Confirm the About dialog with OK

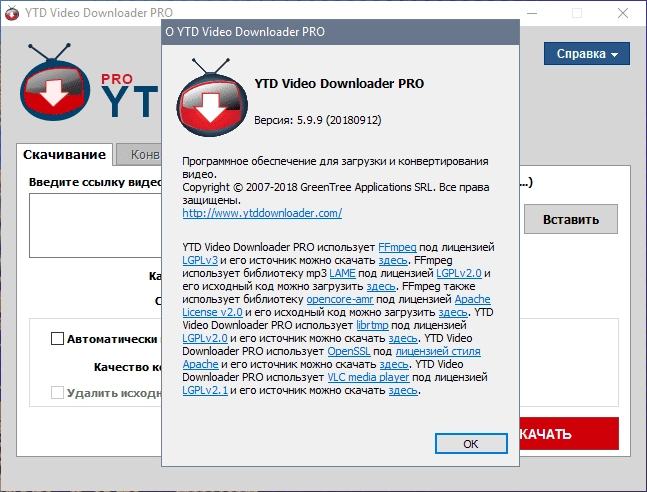coord(471,444)
